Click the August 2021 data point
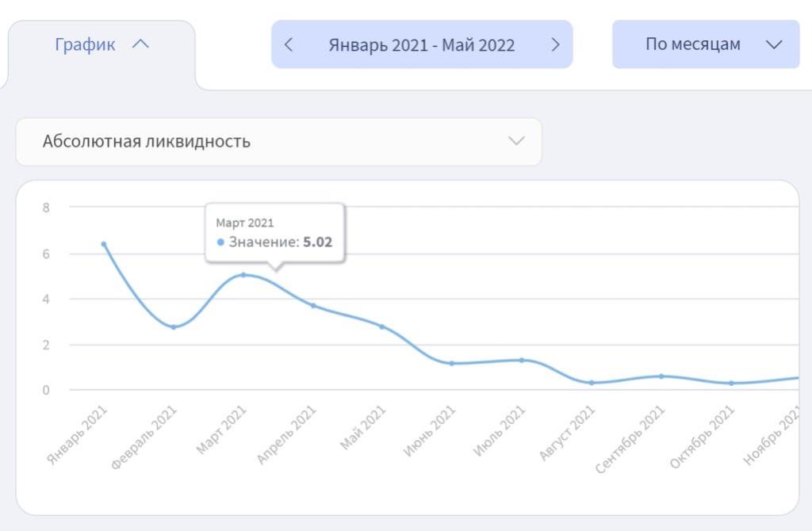 592,383
